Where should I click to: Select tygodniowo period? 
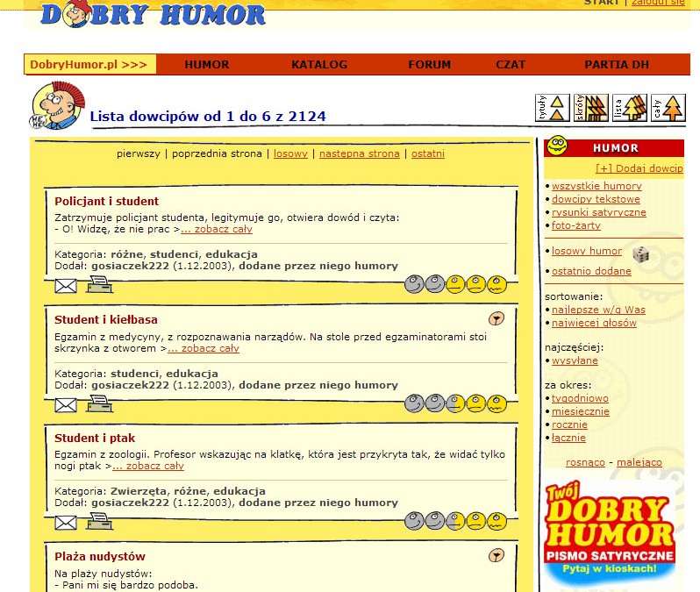[x=581, y=398]
